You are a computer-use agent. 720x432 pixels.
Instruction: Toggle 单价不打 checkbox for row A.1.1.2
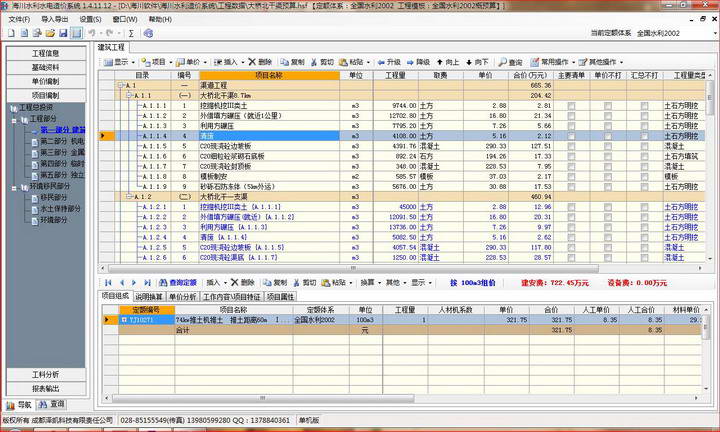[608, 116]
